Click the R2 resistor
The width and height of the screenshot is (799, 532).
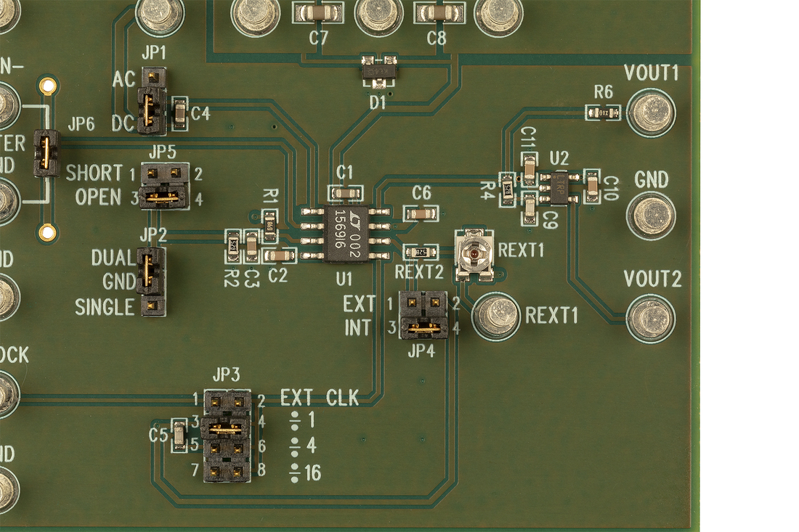tap(233, 245)
